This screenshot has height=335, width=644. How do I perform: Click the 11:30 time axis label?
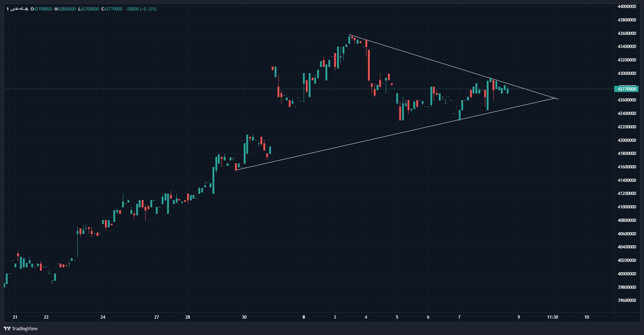click(552, 317)
